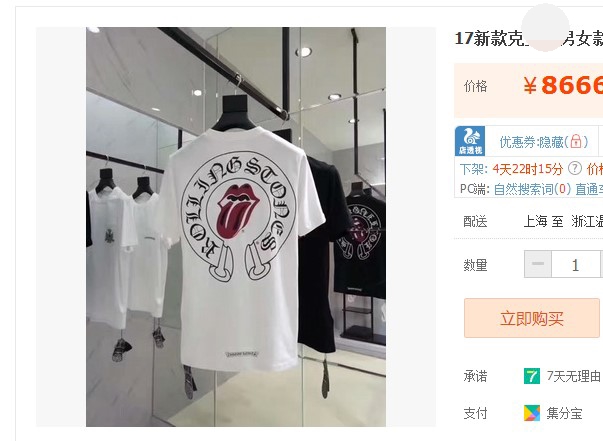
Task: Click the 集分宝 payment label
Action: click(x=564, y=413)
